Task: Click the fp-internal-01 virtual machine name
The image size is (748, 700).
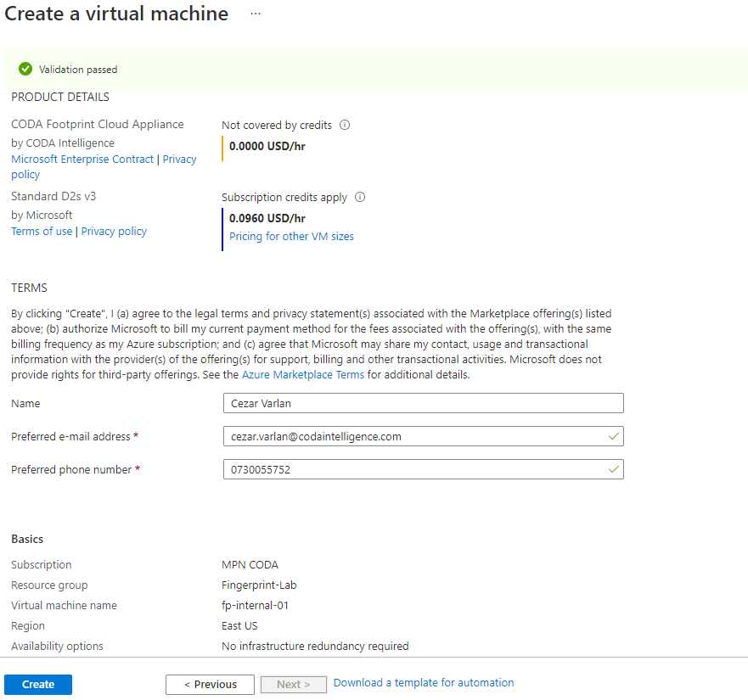Action: [x=256, y=606]
